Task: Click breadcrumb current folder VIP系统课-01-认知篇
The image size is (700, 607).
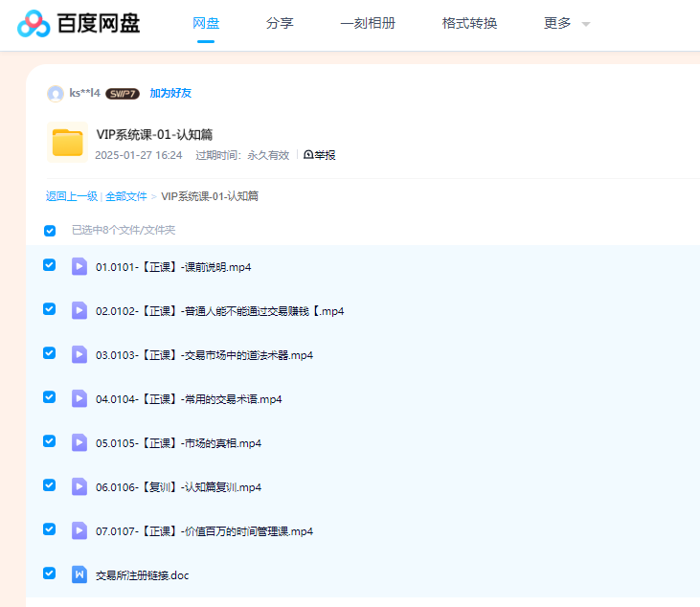Action: pos(210,196)
